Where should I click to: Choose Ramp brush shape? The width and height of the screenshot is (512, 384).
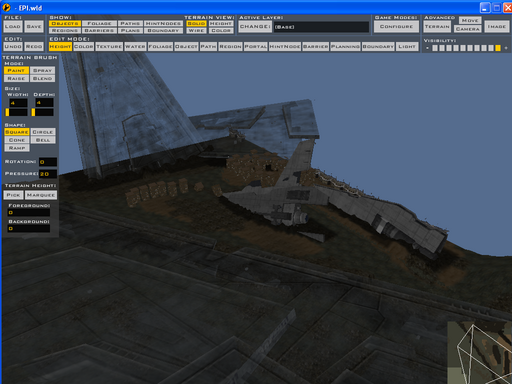pos(17,148)
